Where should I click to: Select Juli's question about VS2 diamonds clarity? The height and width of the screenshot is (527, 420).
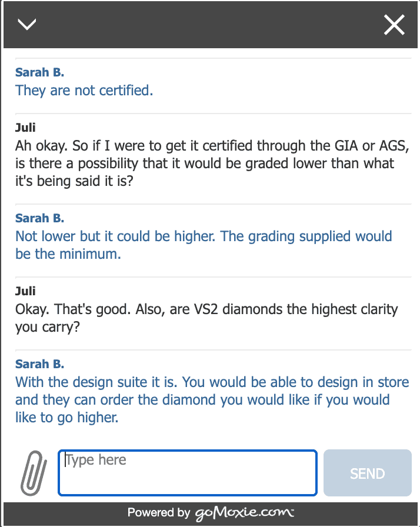tap(206, 318)
